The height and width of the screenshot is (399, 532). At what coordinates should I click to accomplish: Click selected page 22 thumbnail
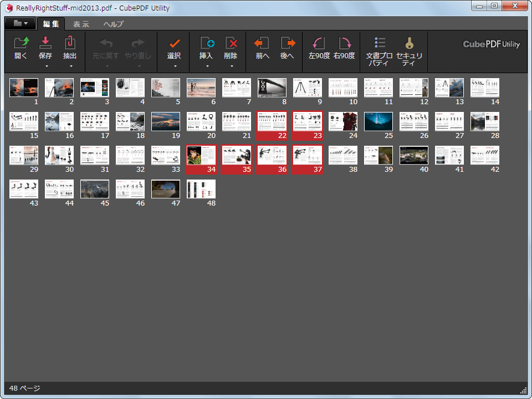click(272, 121)
